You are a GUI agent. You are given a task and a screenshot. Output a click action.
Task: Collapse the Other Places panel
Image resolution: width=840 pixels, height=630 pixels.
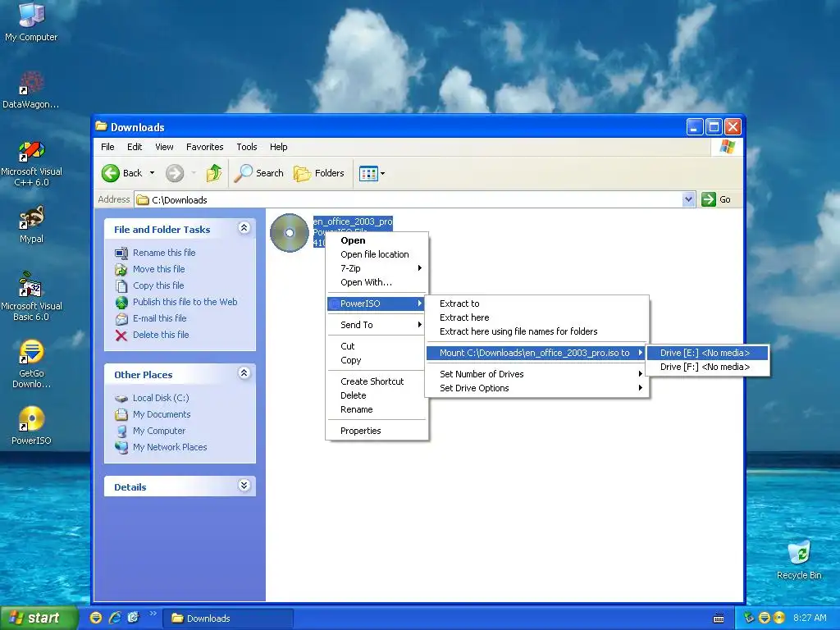pyautogui.click(x=244, y=373)
